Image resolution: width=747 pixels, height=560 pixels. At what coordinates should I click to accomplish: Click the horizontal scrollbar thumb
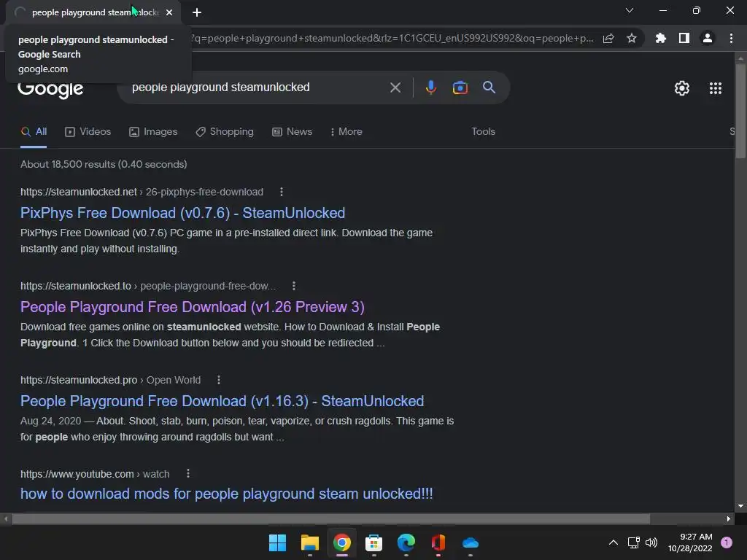click(x=331, y=519)
